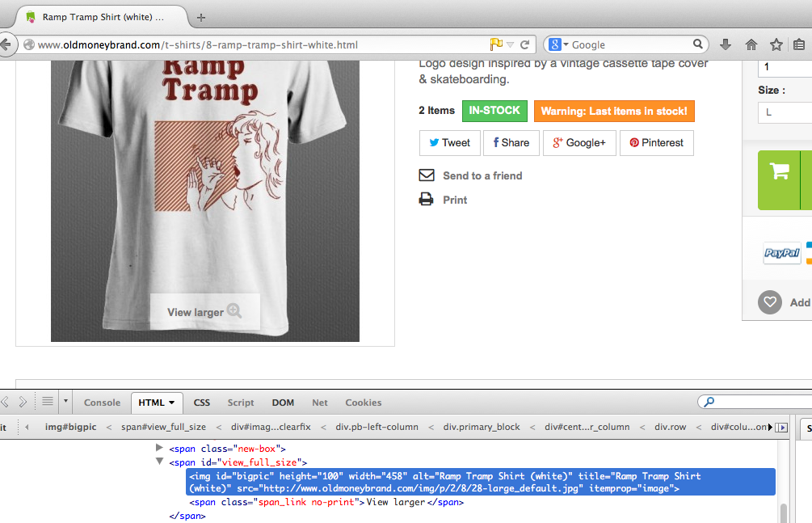Click the Ramp Tramp shirt product image
Screen dimensions: 812x523
[x=205, y=201]
